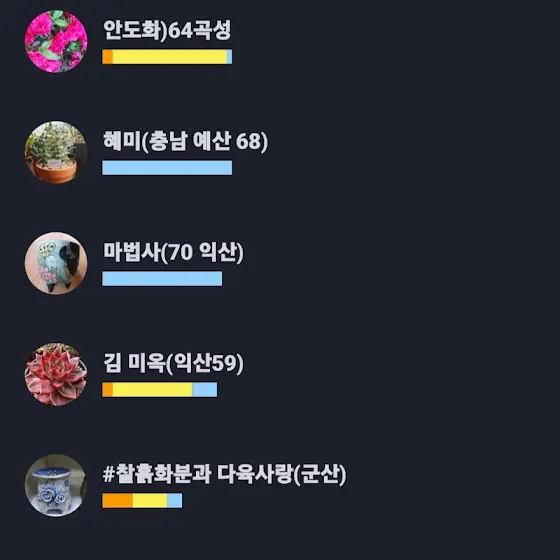The height and width of the screenshot is (560, 560).
Task: Open member 혜미(충남 예산 68)
Action: point(185,141)
